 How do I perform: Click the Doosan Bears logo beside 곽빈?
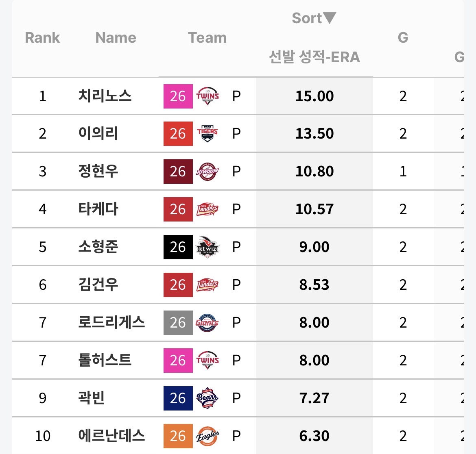point(207,398)
